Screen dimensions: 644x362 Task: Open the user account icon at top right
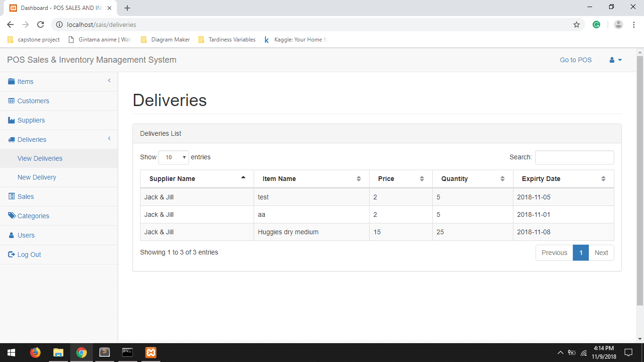pyautogui.click(x=612, y=60)
